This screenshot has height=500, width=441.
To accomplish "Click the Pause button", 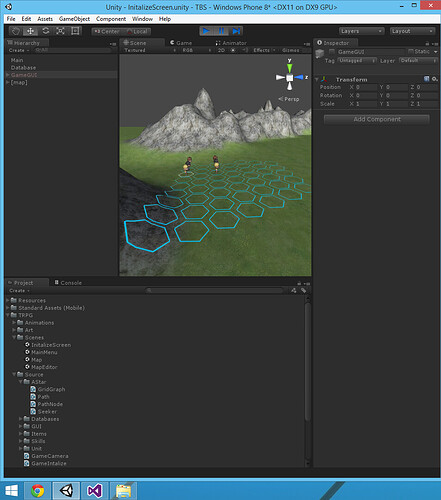I will point(221,31).
